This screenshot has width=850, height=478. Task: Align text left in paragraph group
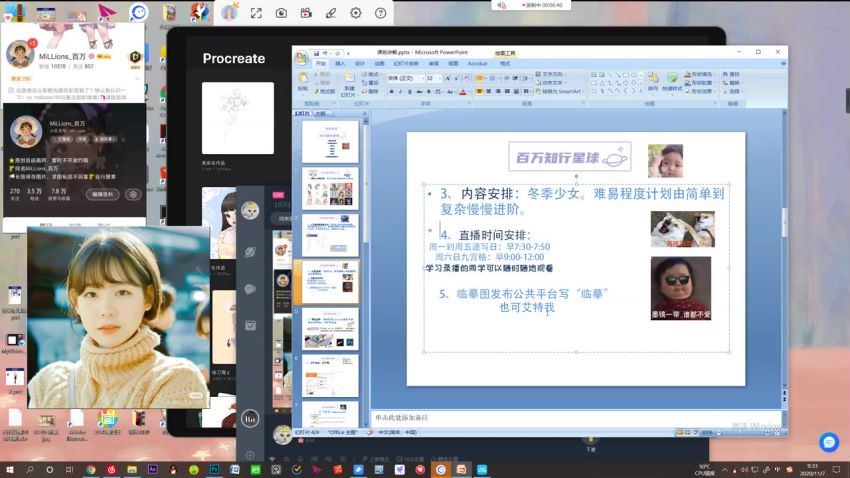click(480, 92)
